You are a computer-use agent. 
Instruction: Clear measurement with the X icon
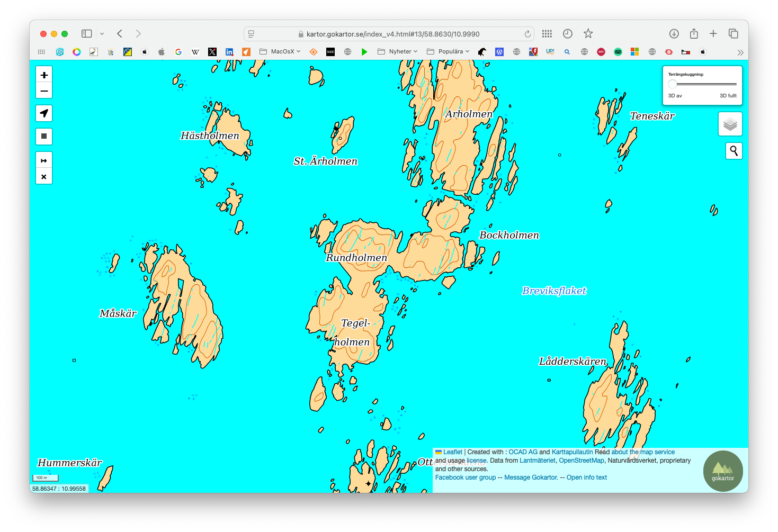pyautogui.click(x=44, y=177)
